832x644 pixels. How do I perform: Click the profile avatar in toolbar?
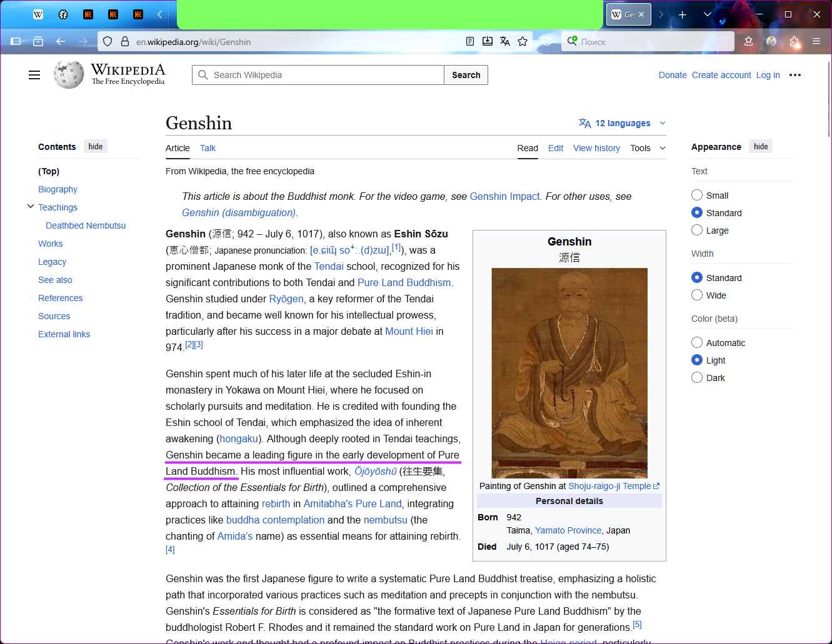pos(771,41)
